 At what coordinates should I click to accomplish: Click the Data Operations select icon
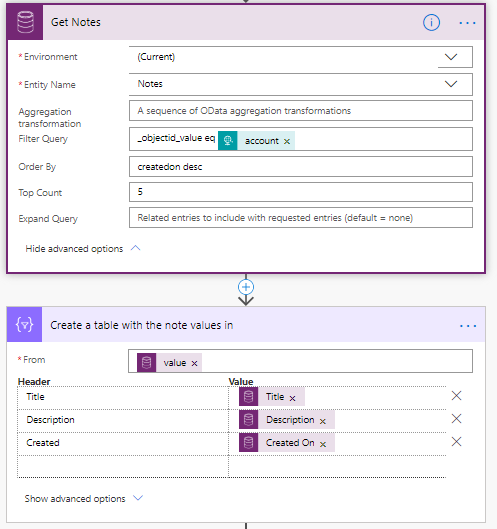coord(25,325)
